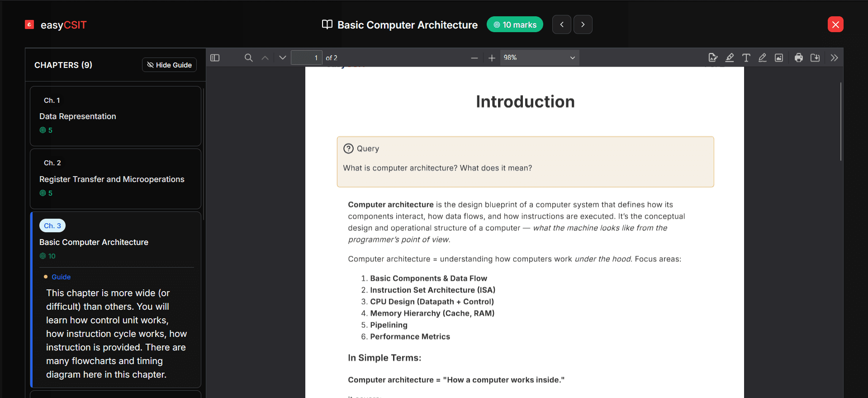
Task: Open Ch. 2 Register Transfer and Microoperations
Action: [115, 179]
